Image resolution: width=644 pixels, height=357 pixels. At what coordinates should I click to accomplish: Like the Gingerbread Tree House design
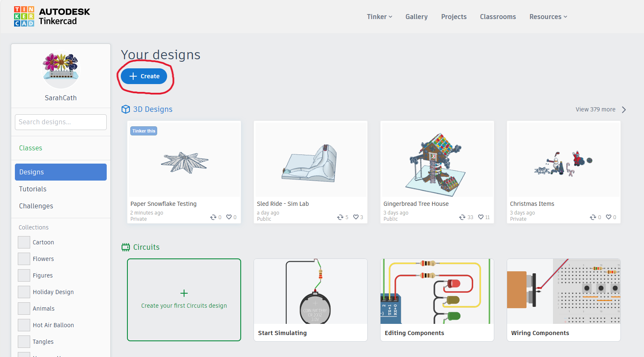[481, 217]
